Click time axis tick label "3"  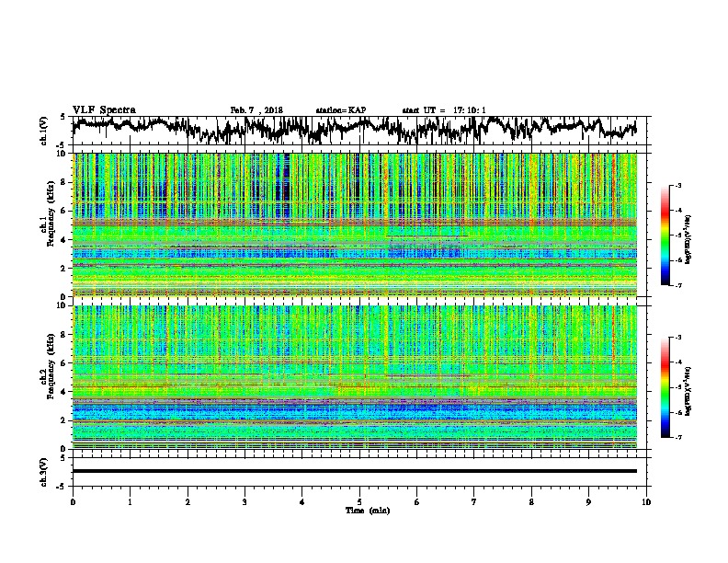[x=245, y=502]
